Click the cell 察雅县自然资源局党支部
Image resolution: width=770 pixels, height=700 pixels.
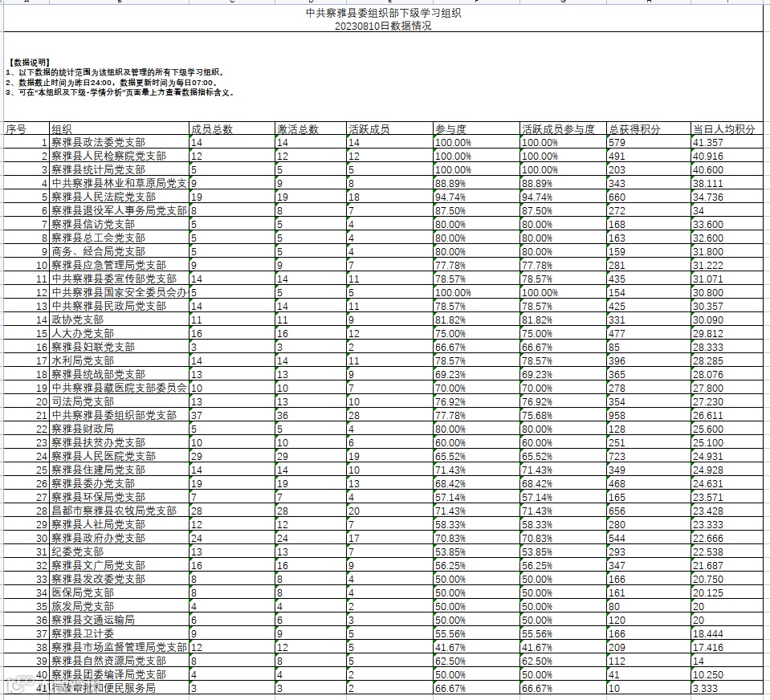pos(120,661)
